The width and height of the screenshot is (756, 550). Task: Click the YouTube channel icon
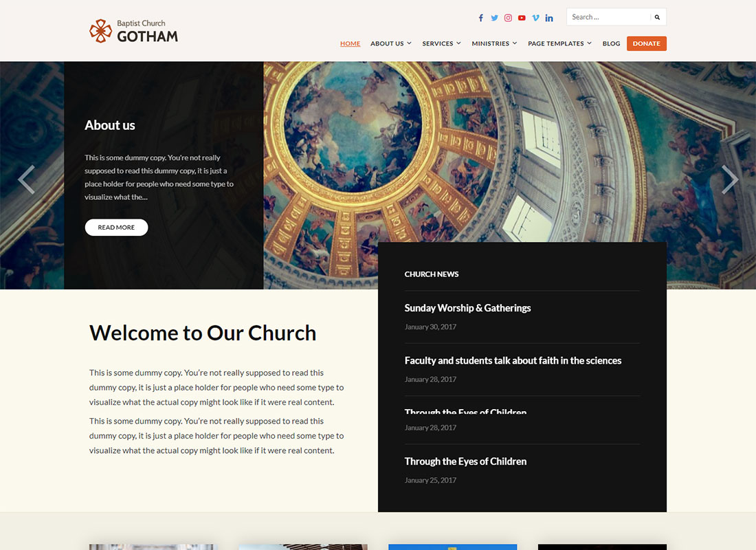522,17
